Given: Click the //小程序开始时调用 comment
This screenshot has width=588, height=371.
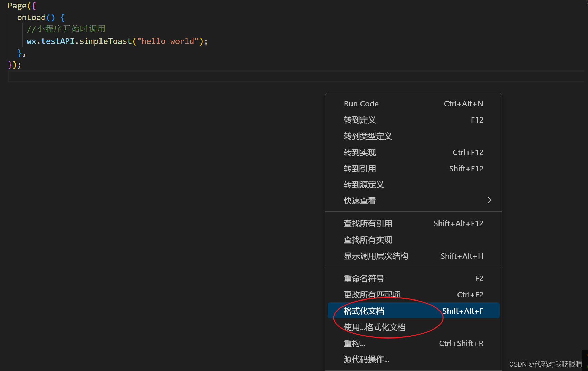Looking at the screenshot, I should coord(66,29).
